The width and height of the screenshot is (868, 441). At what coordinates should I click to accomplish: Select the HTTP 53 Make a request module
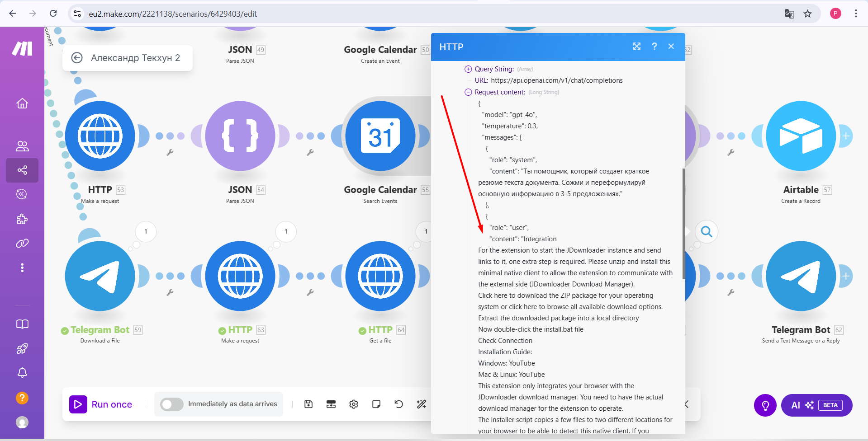(100, 136)
